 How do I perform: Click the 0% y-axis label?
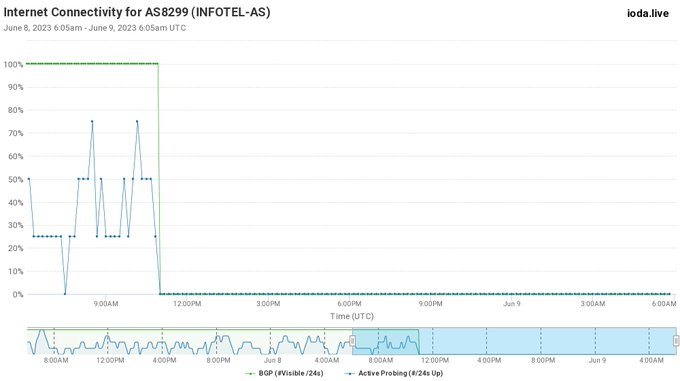[x=18, y=294]
